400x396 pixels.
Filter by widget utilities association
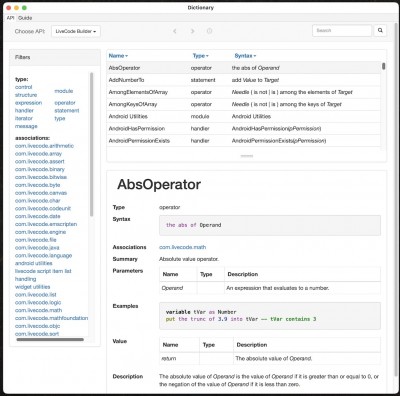point(33,287)
